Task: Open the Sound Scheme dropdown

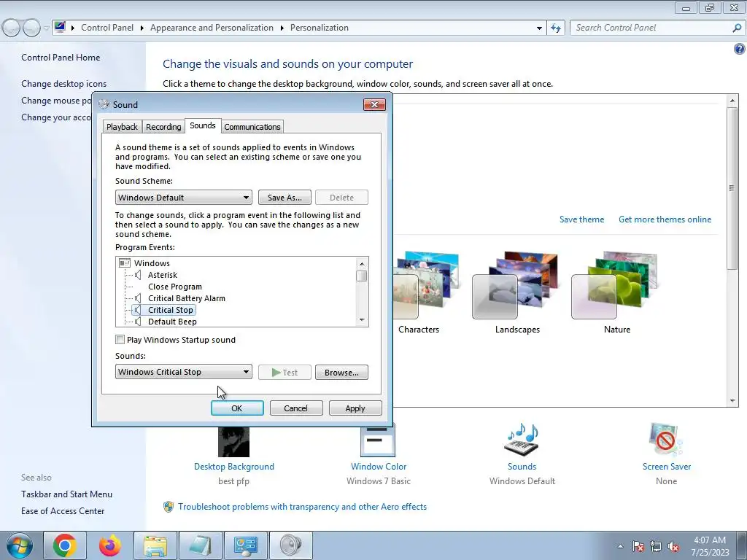Action: point(183,198)
